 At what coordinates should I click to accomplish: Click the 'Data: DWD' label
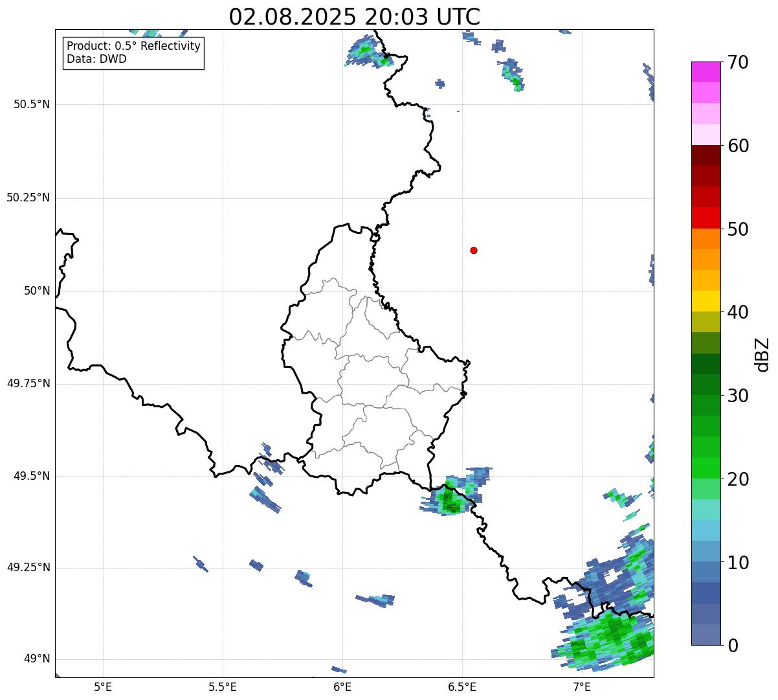(97, 59)
